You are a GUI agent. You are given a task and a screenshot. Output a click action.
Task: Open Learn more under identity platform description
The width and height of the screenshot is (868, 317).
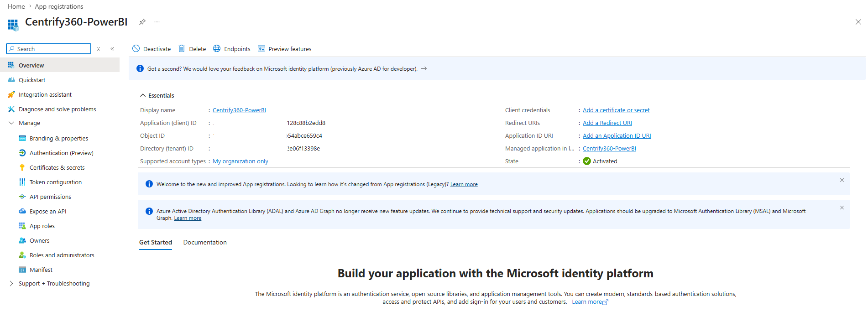[x=590, y=302]
